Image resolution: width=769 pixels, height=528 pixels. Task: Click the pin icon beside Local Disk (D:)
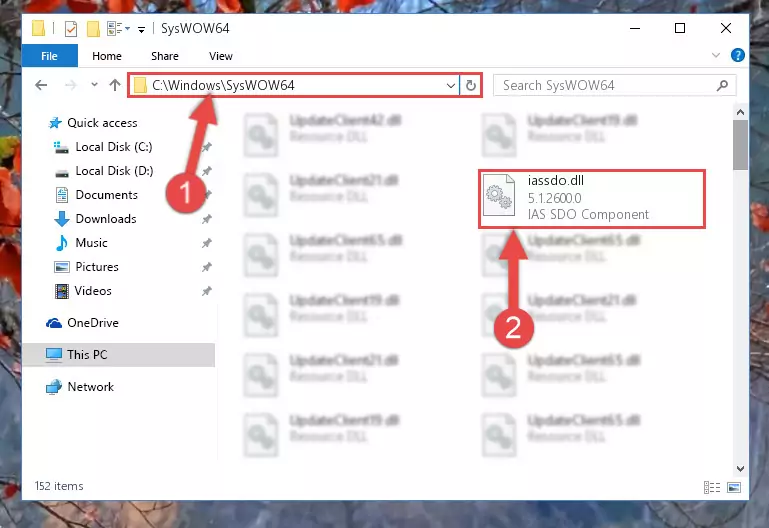point(207,171)
